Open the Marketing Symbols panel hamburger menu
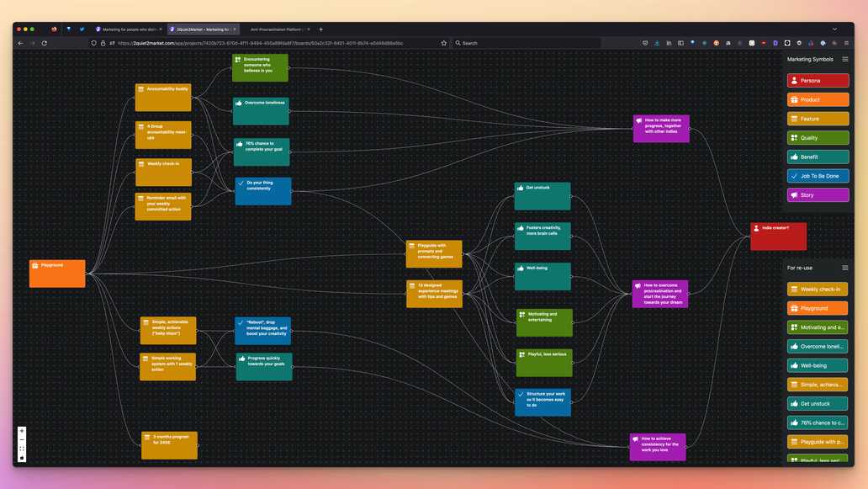The image size is (868, 489). 845,60
